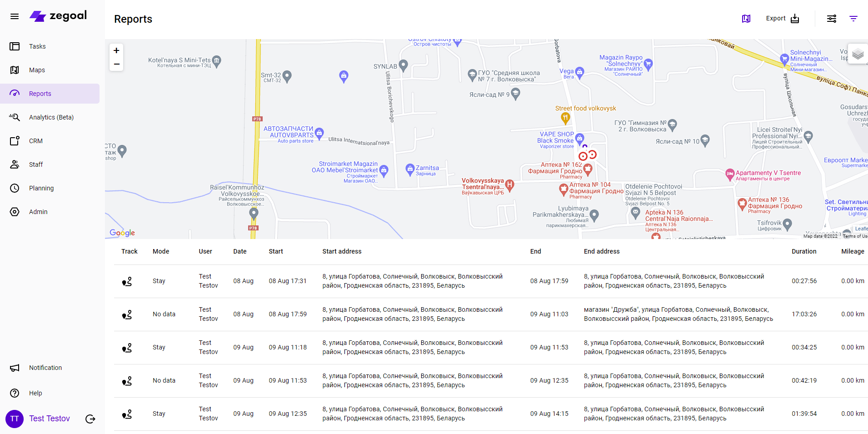868x434 pixels.
Task: Select the Planning clock icon
Action: [15, 188]
